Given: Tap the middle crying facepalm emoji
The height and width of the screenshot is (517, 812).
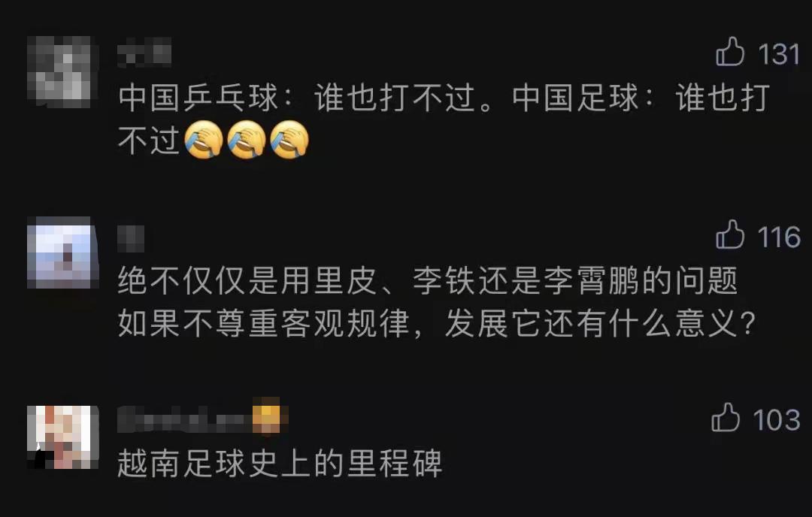Looking at the screenshot, I should point(247,140).
